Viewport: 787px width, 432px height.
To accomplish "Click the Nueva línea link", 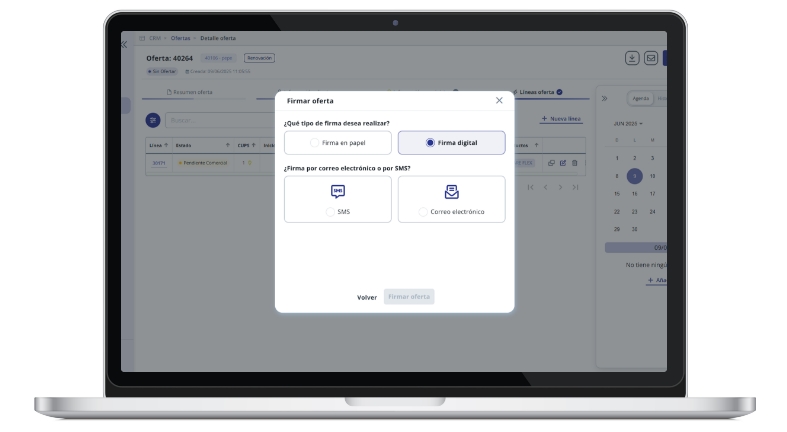I will [560, 119].
